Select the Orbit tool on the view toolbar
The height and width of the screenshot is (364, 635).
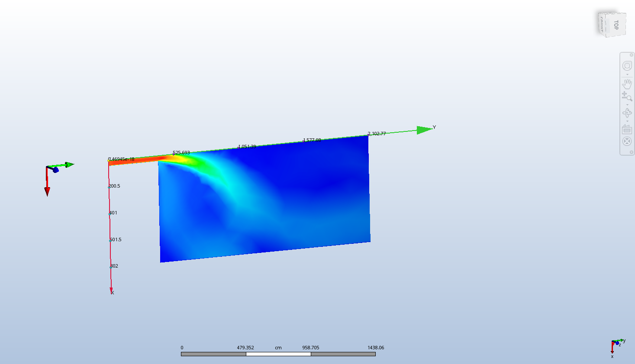point(627,66)
